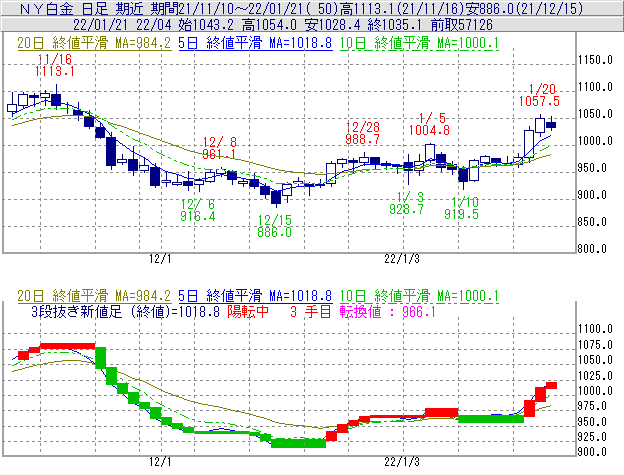Click the 前取57126 volume value

pyautogui.click(x=462, y=25)
